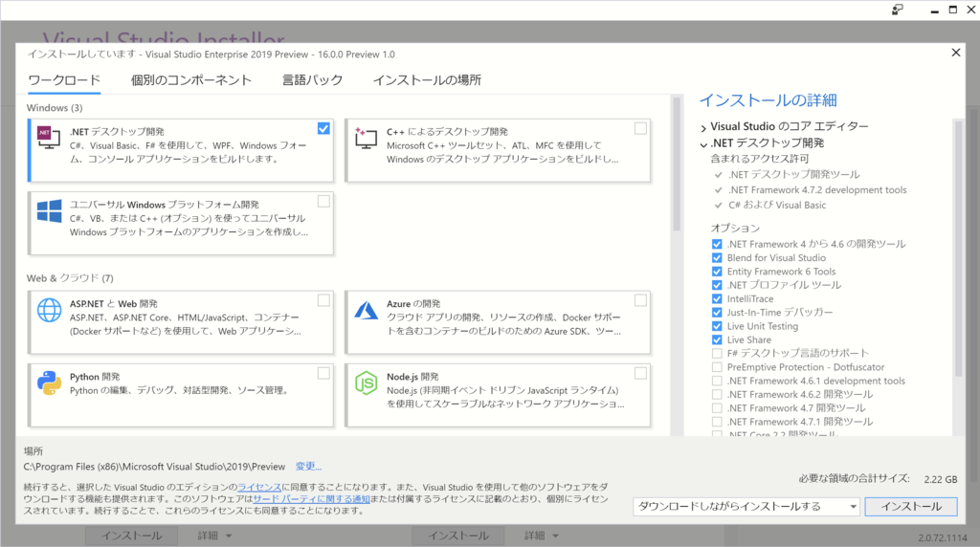
Task: Click the feedback icon in the title bar
Action: click(898, 10)
